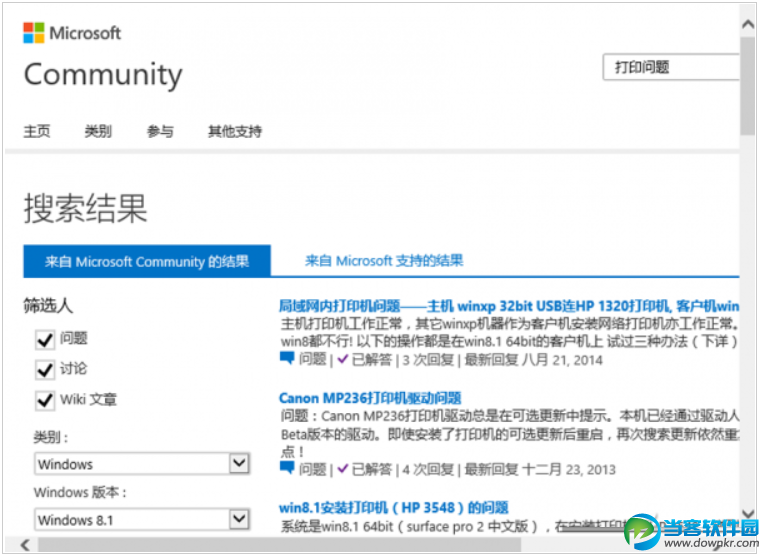Open the Canon MP236打印机驱动问题 link
The image size is (760, 557).
tap(370, 398)
